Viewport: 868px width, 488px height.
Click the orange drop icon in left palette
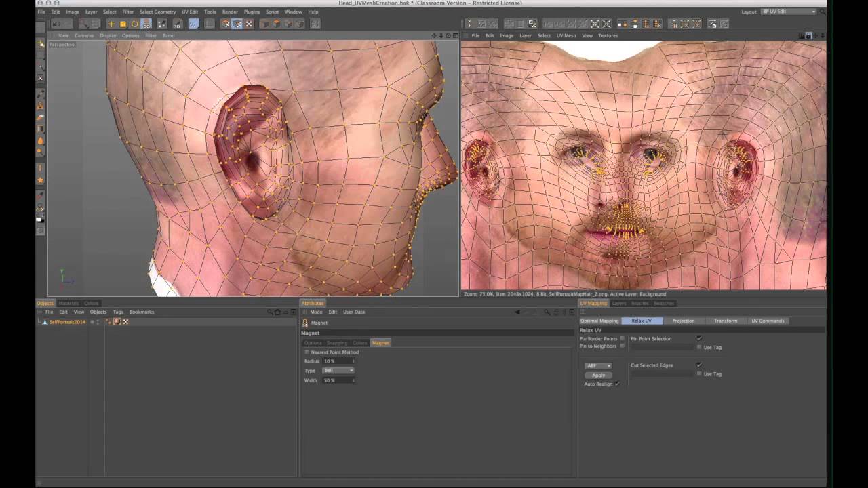tap(41, 140)
